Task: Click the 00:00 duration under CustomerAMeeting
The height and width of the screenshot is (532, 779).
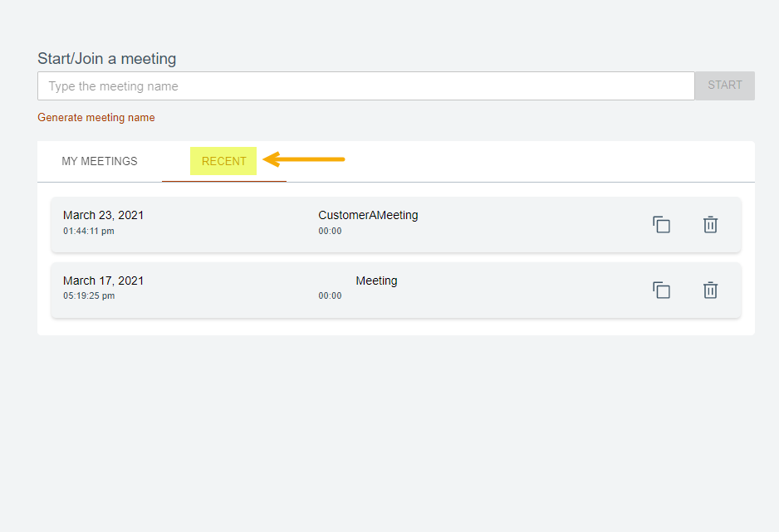Action: pyautogui.click(x=330, y=232)
